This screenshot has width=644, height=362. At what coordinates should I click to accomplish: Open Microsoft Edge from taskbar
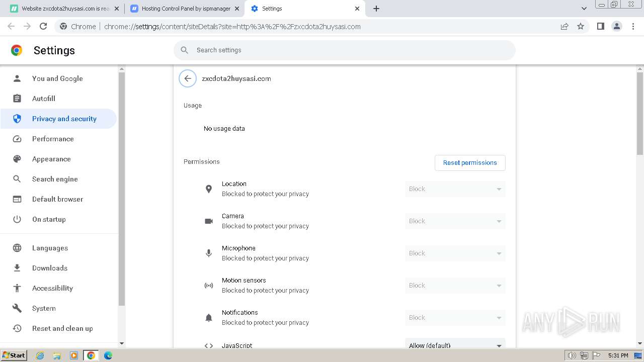point(108,355)
